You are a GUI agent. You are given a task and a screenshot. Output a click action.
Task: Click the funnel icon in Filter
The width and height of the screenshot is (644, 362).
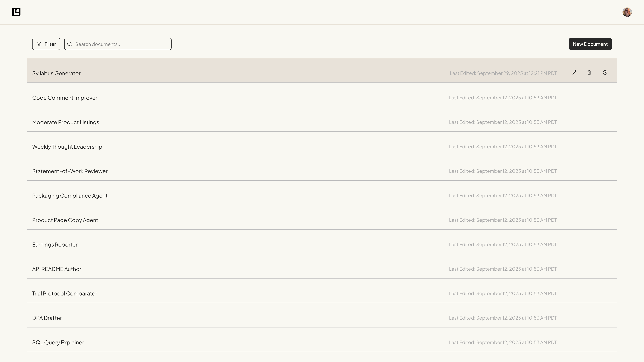39,44
